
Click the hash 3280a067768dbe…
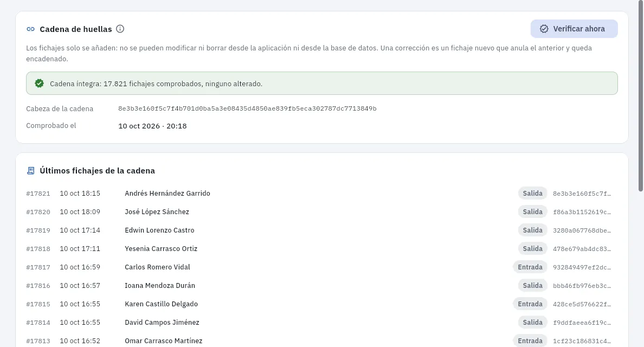(582, 230)
